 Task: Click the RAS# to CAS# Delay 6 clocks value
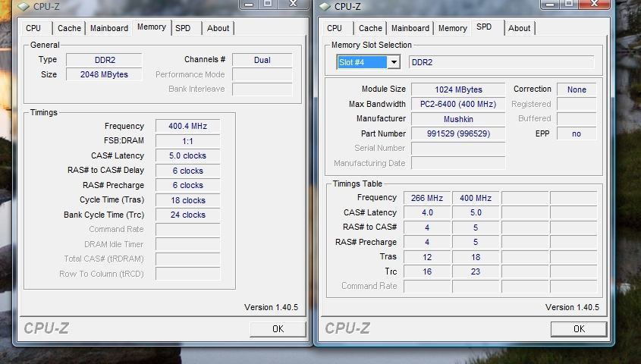click(x=187, y=171)
